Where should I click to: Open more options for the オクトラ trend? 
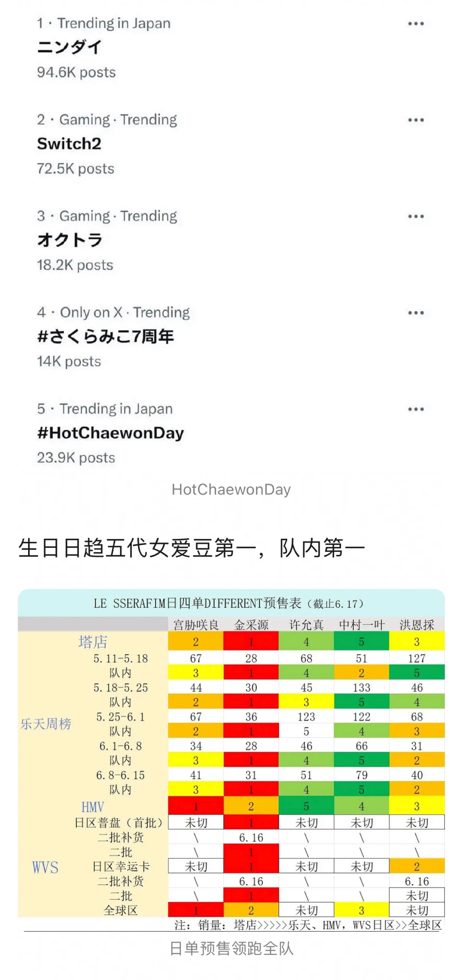point(415,217)
